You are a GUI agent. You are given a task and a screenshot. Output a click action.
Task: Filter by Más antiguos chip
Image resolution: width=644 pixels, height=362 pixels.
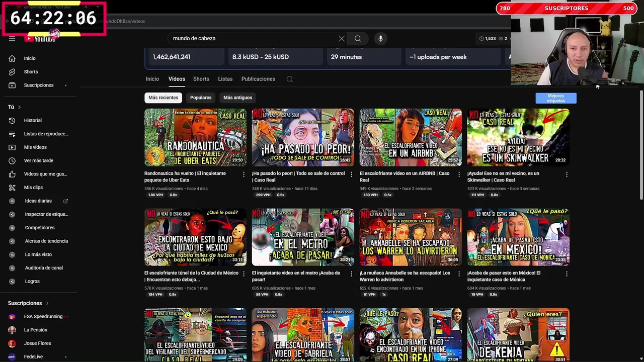[x=237, y=98]
